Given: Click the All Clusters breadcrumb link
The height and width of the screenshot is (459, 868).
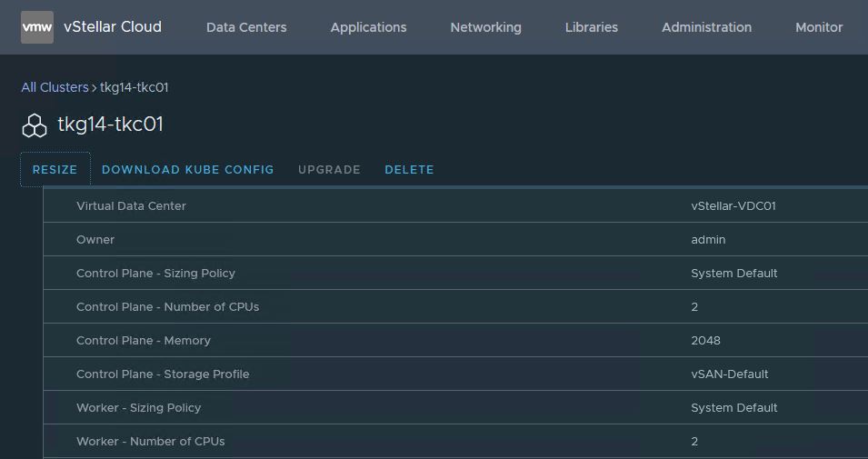Looking at the screenshot, I should tap(55, 87).
